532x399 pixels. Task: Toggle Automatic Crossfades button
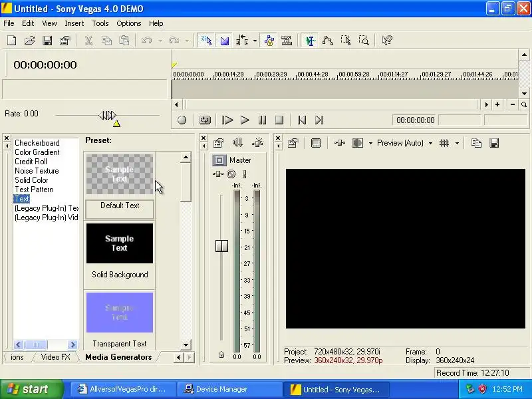click(x=224, y=41)
